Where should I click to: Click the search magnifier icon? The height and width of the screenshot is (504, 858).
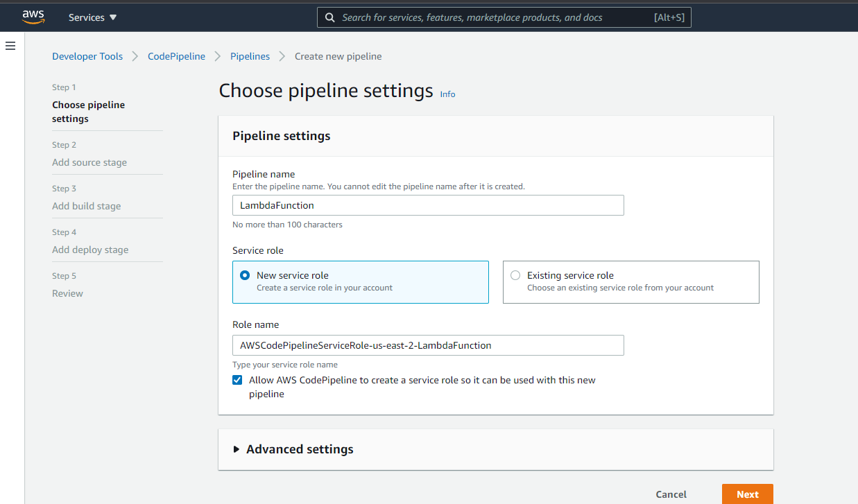pos(330,17)
